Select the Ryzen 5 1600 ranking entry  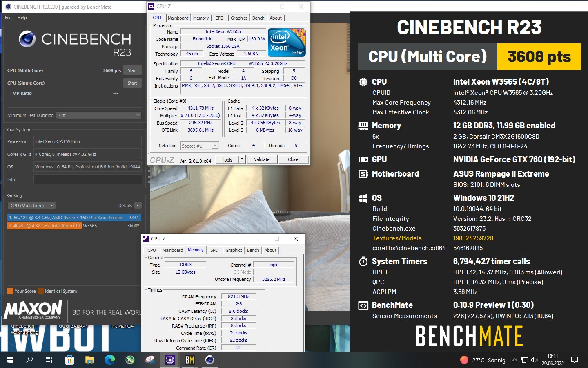[x=74, y=218]
